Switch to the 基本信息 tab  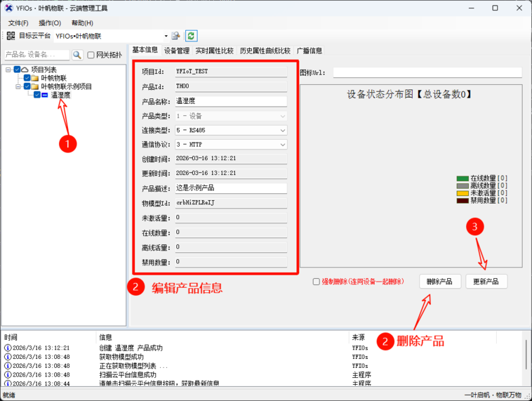[x=145, y=50]
